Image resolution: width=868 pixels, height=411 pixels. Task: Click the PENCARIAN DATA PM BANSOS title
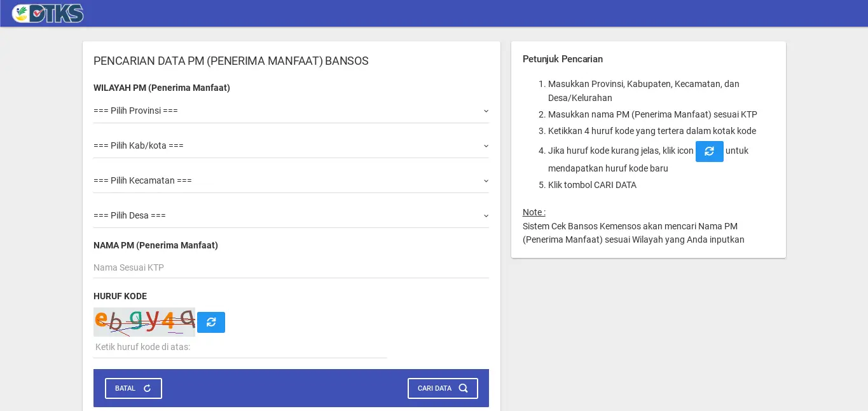pyautogui.click(x=231, y=61)
